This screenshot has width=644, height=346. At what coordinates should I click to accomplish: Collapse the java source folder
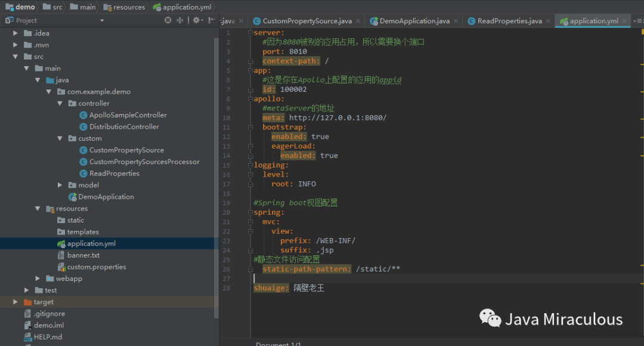[38, 80]
